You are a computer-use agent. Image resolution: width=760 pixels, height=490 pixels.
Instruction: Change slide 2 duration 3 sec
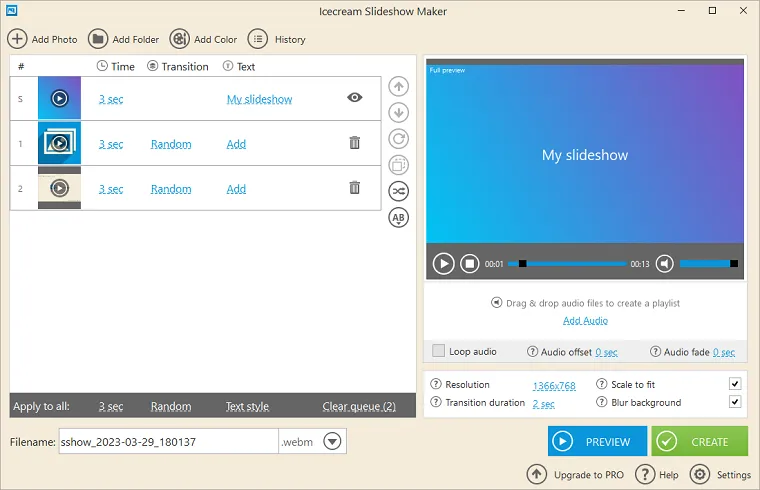coord(111,189)
